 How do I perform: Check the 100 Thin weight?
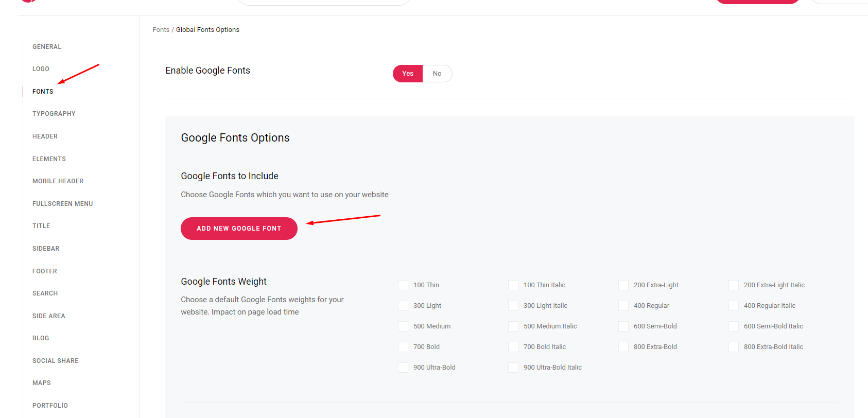tap(403, 285)
